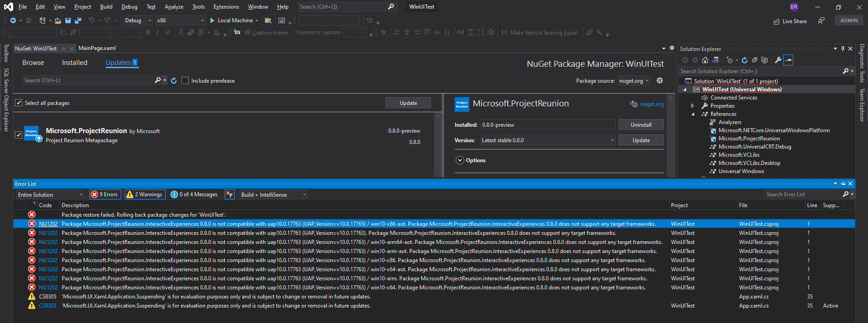The image size is (868, 323).
Task: Switch to the Browse tab in NuGet
Action: point(33,63)
